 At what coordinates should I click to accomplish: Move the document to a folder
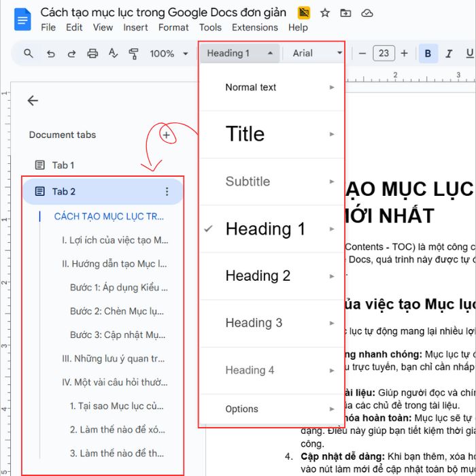(345, 13)
